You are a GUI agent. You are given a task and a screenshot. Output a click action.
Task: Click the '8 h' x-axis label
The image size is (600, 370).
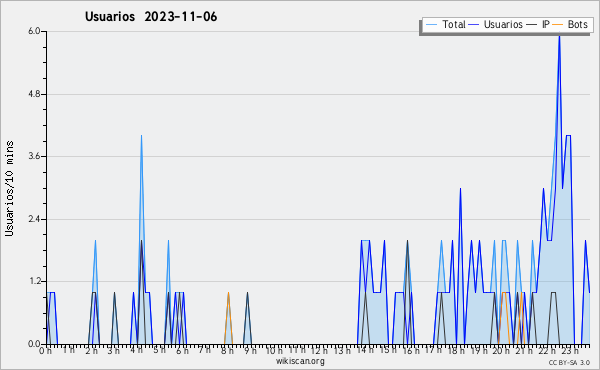point(227,351)
